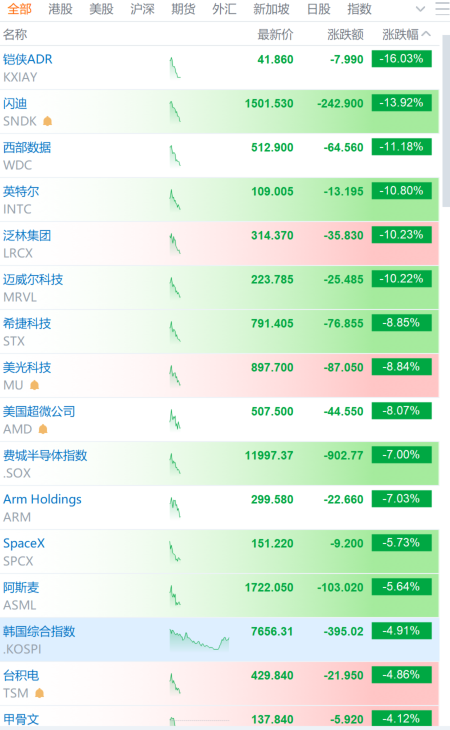
Task: Click the vertical scrollbar on the right
Action: click(x=446, y=121)
